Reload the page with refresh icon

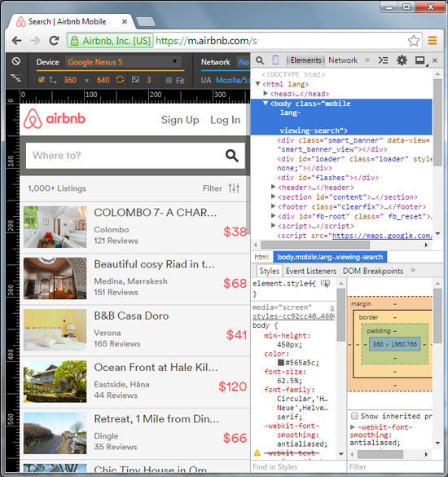pos(54,41)
